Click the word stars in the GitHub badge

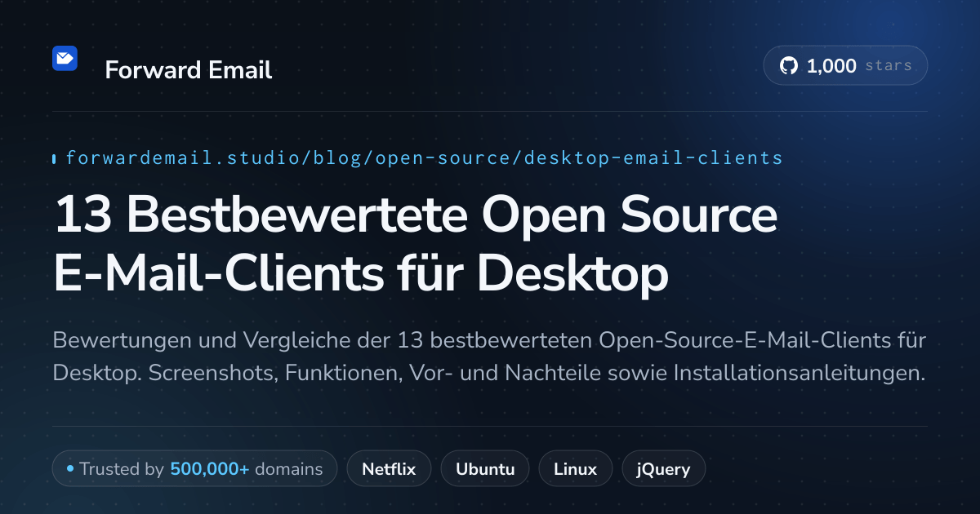coord(888,66)
